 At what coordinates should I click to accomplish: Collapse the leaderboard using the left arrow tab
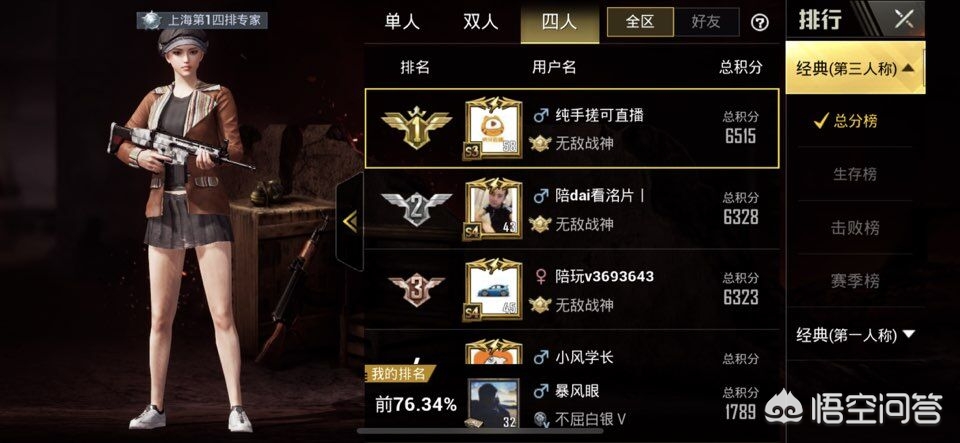coord(351,222)
